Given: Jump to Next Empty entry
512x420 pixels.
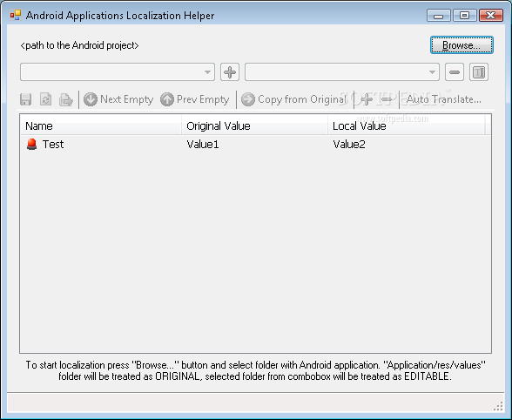Looking at the screenshot, I should pyautogui.click(x=118, y=99).
